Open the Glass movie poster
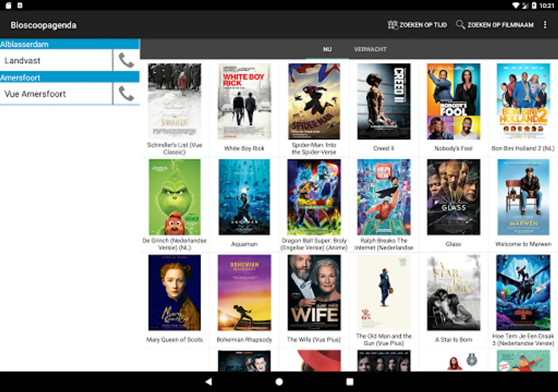The image size is (558, 392). click(453, 197)
